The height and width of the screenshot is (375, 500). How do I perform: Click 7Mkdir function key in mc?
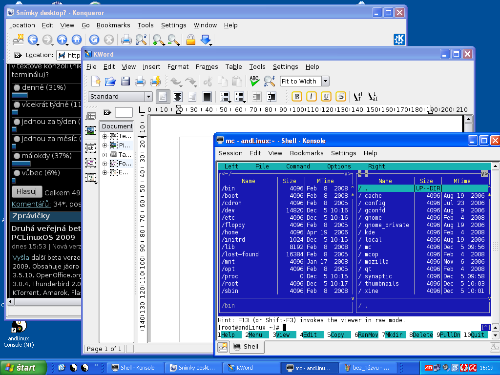395,335
